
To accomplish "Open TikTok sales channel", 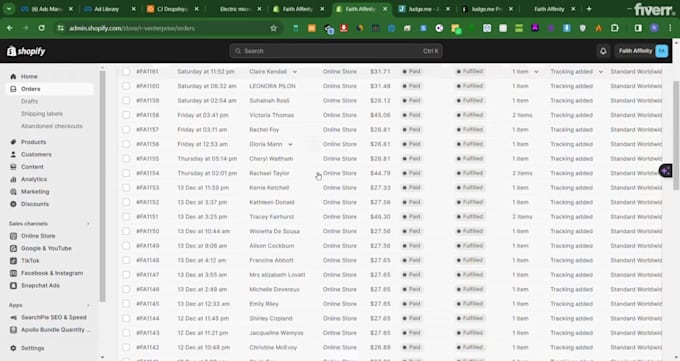I will point(30,261).
